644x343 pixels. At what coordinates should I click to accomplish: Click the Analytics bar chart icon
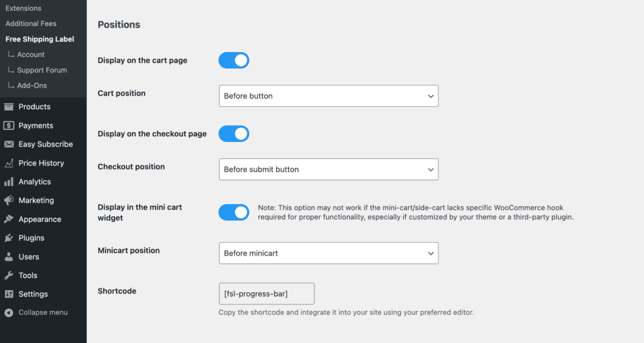(x=9, y=182)
